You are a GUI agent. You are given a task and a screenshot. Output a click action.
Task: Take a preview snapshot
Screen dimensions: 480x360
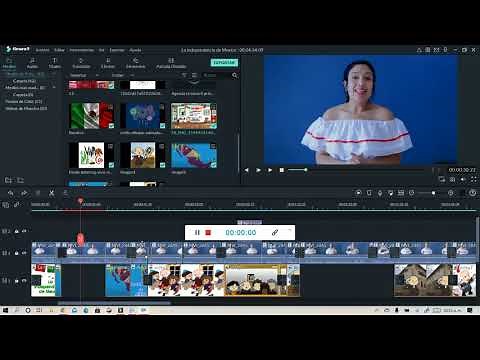click(x=452, y=179)
